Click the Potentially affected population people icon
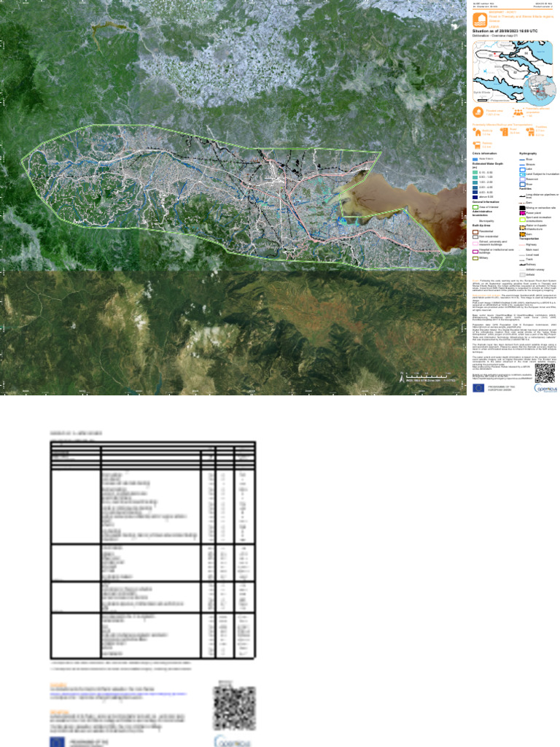560x747 pixels. tap(518, 112)
